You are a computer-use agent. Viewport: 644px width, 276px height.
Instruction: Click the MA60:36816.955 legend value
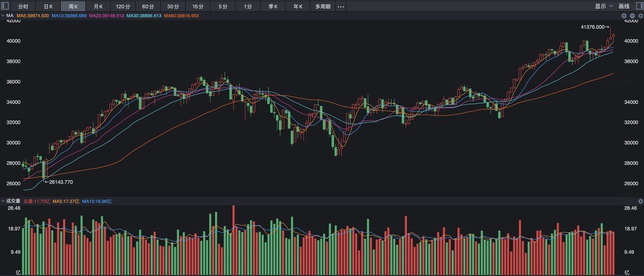click(x=181, y=16)
